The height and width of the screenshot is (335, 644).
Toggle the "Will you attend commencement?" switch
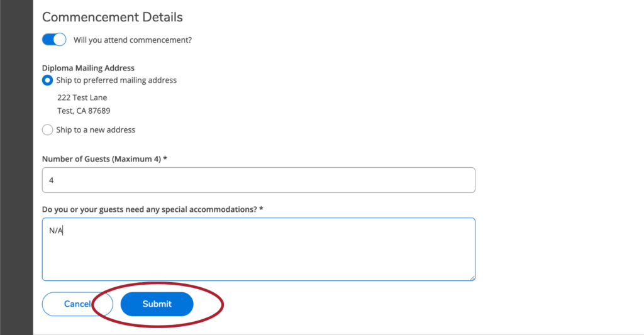(x=54, y=40)
